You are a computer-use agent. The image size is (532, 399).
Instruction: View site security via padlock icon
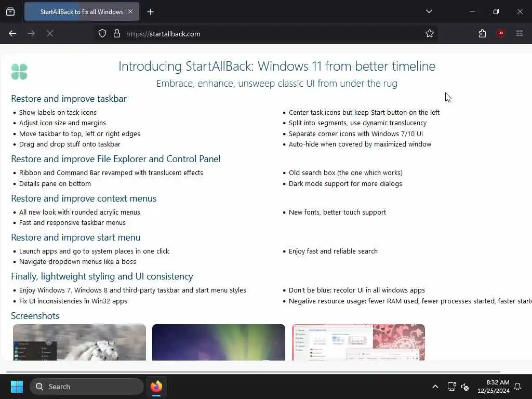pos(117,33)
